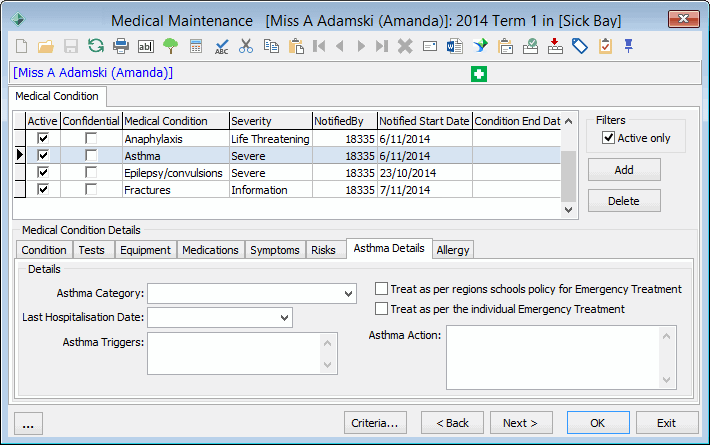Click the inbox green checkmark icon
Screen dimensions: 710x445
[530, 46]
